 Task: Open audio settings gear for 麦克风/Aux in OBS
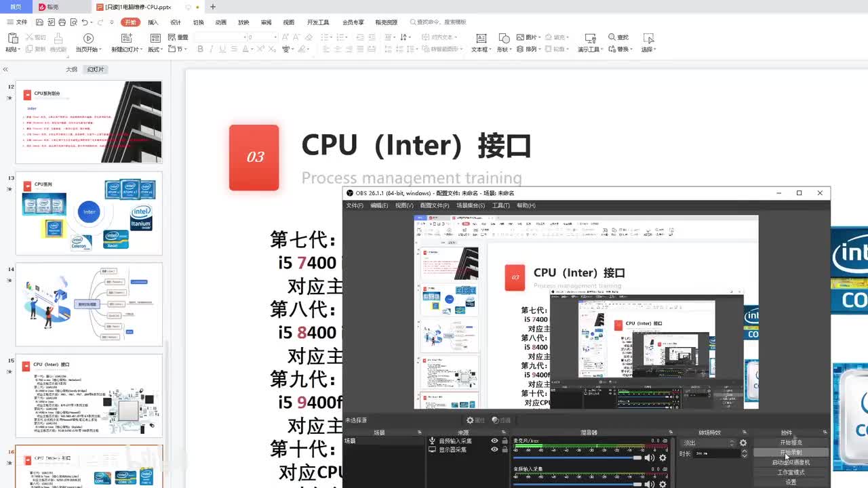tap(663, 457)
